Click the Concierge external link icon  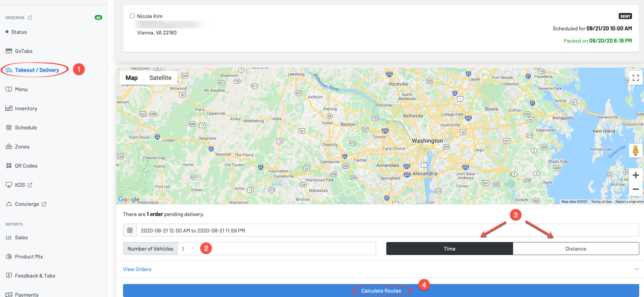[x=44, y=204]
